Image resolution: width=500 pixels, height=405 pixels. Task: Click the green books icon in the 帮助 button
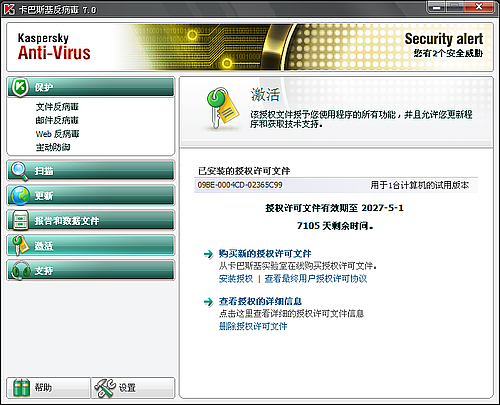(22, 388)
